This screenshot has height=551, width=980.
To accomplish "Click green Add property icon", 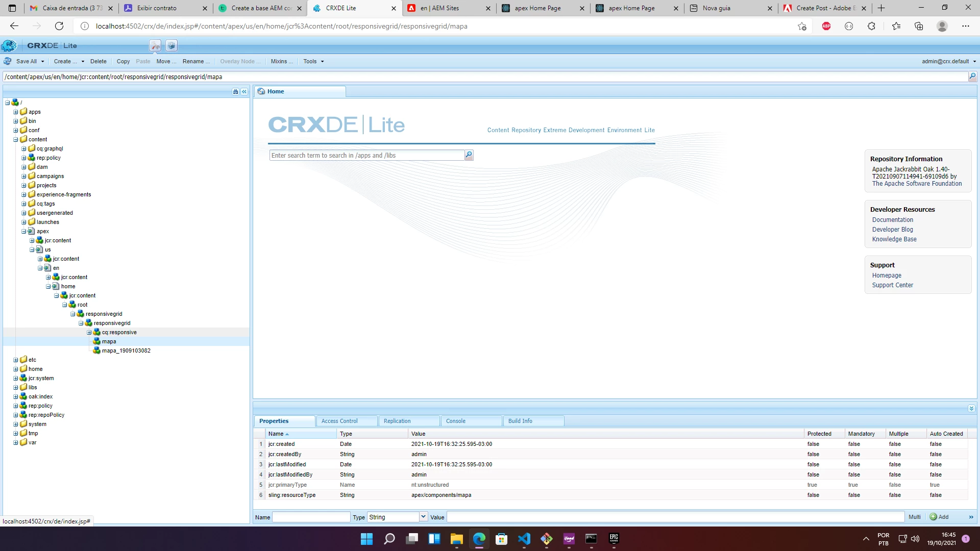I will [x=933, y=517].
